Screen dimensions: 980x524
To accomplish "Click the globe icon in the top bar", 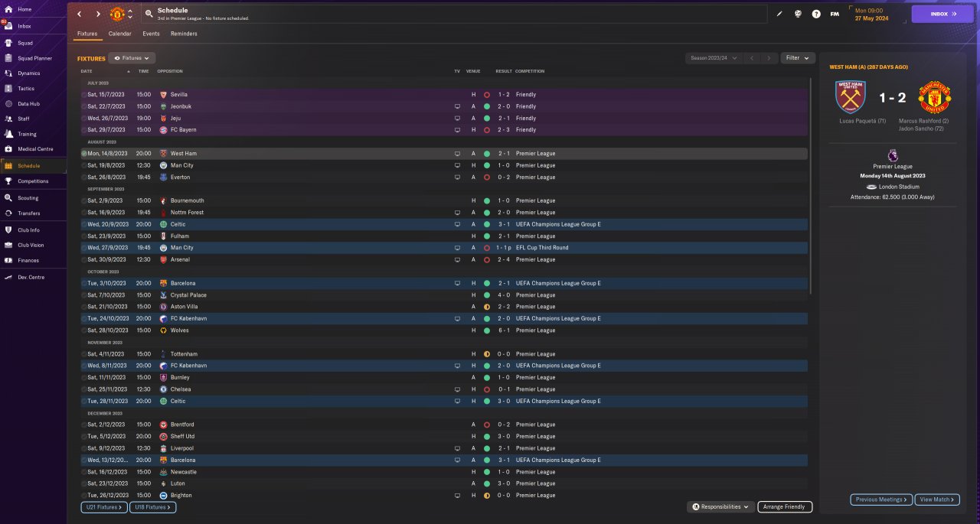I will tap(798, 14).
